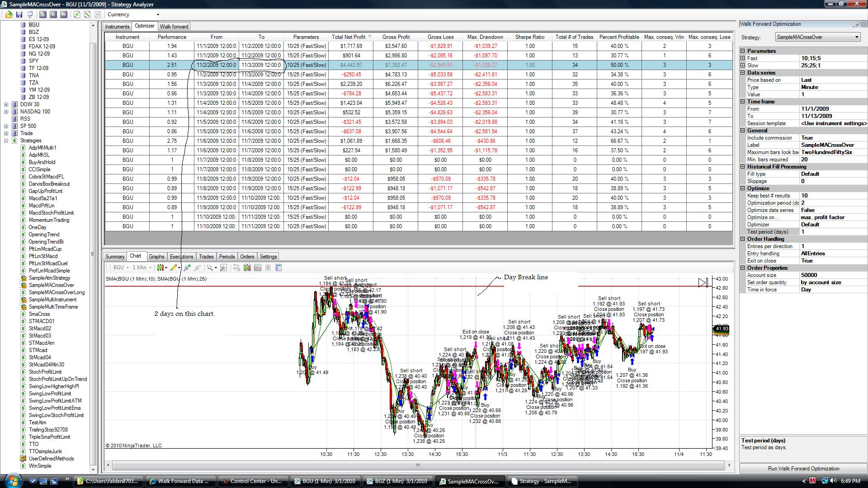Switch to the Walk forward tab
This screenshot has width=868, height=488.
174,27
